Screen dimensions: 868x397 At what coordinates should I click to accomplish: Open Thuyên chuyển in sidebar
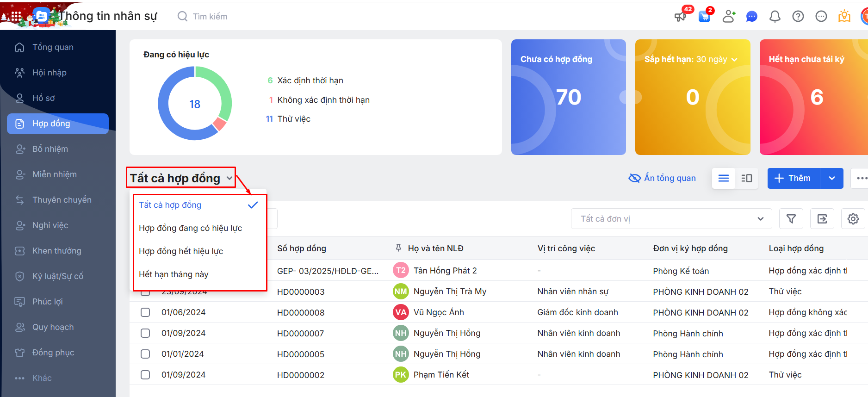pyautogui.click(x=58, y=200)
